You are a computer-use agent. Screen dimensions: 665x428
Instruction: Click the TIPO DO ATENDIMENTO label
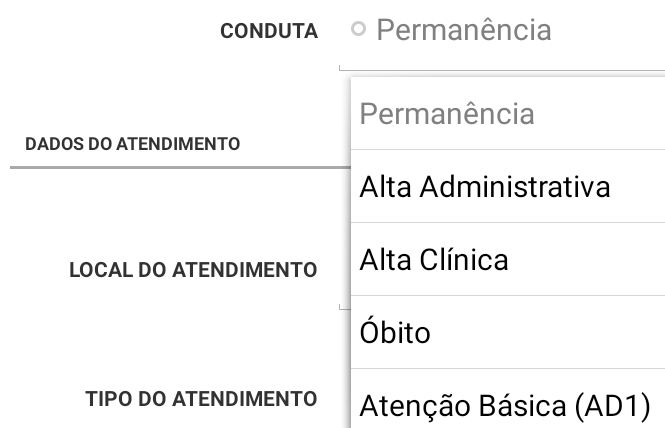[x=201, y=399]
